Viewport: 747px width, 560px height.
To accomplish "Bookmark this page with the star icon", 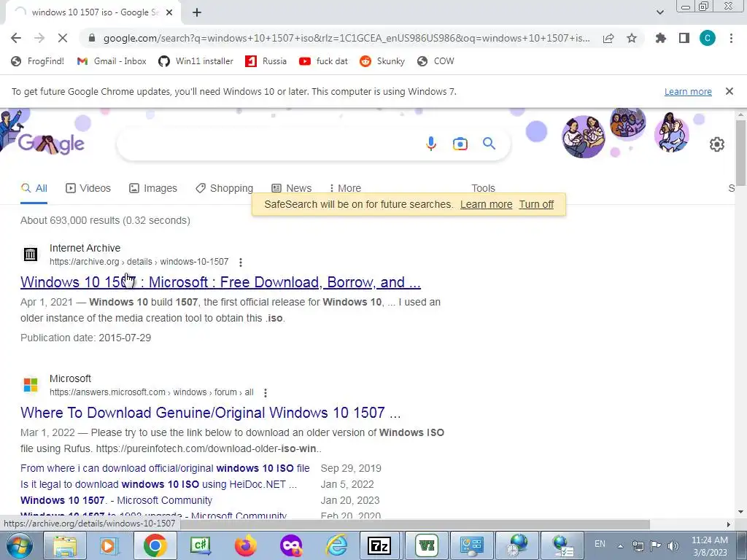I will [x=632, y=38].
